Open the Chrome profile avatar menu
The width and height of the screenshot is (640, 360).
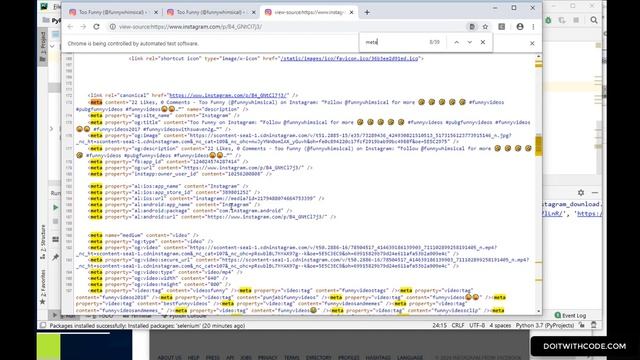pyautogui.click(x=520, y=27)
